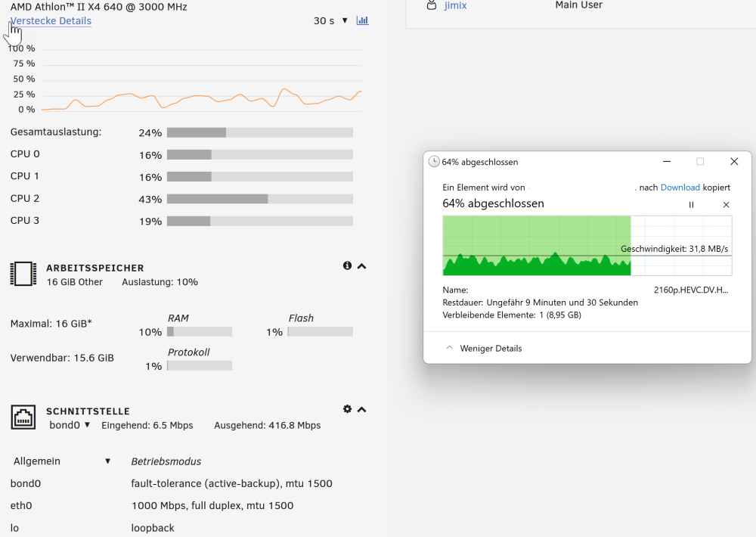
Task: Click the CPU bar chart icon
Action: (x=362, y=20)
